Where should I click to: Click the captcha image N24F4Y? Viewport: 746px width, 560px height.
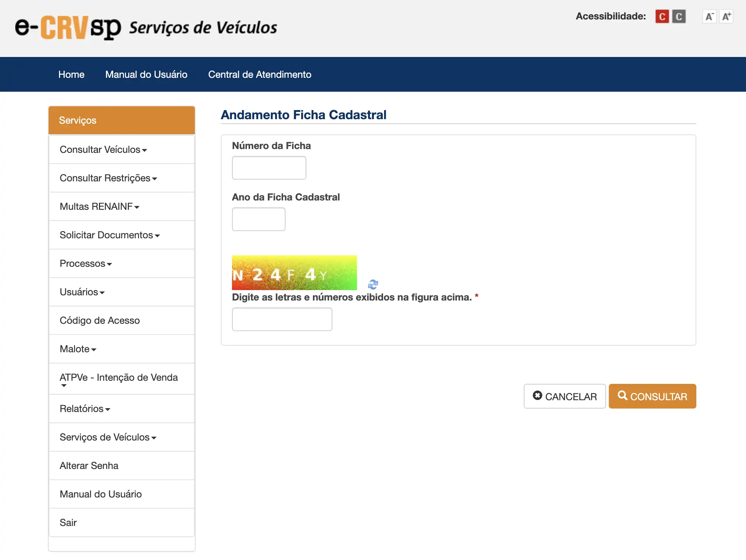click(x=294, y=273)
